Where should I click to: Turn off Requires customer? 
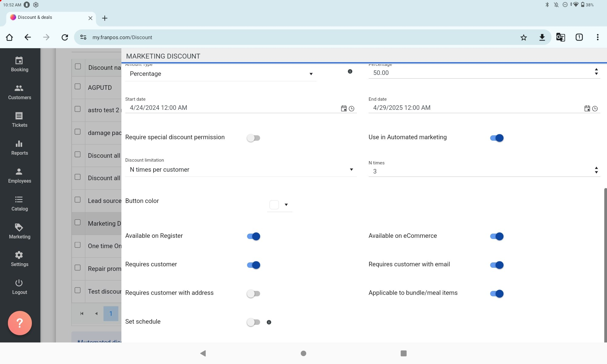click(253, 265)
